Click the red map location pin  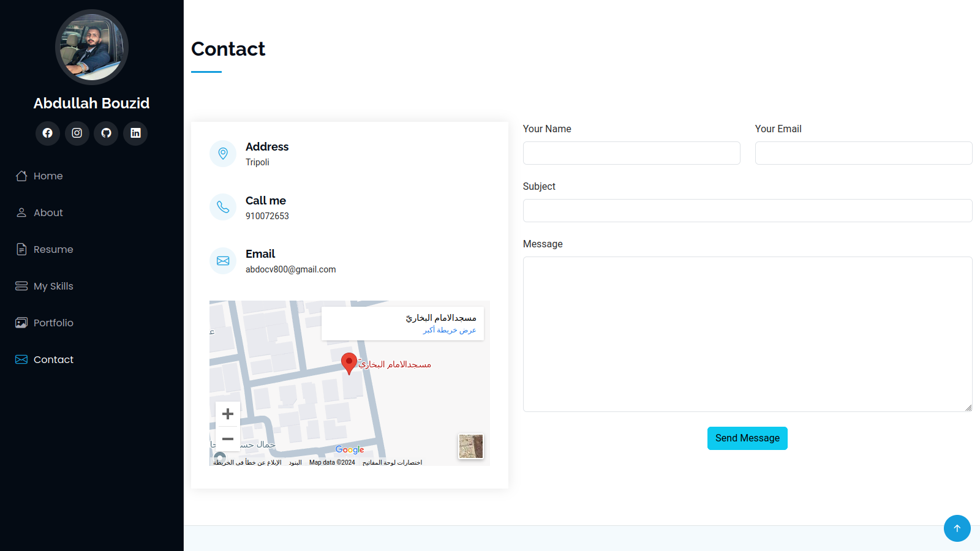349,363
